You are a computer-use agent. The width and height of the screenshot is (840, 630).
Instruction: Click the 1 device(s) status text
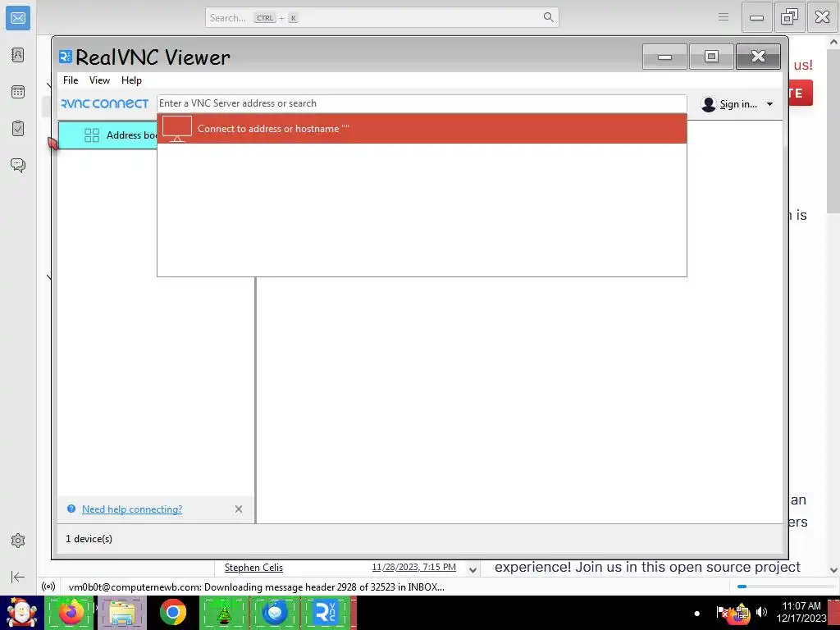[89, 539]
